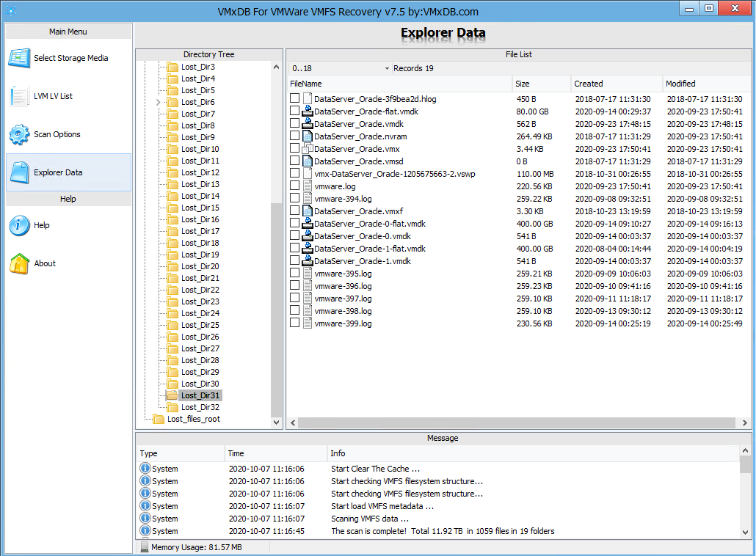The width and height of the screenshot is (756, 556).
Task: Click the memory usage status bar icon
Action: pos(144,547)
